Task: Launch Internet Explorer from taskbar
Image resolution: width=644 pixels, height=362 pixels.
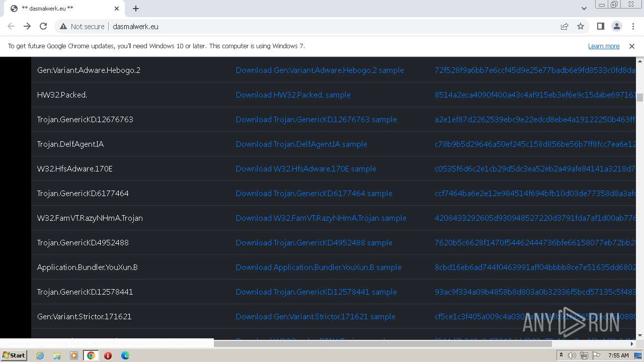Action: click(40, 355)
